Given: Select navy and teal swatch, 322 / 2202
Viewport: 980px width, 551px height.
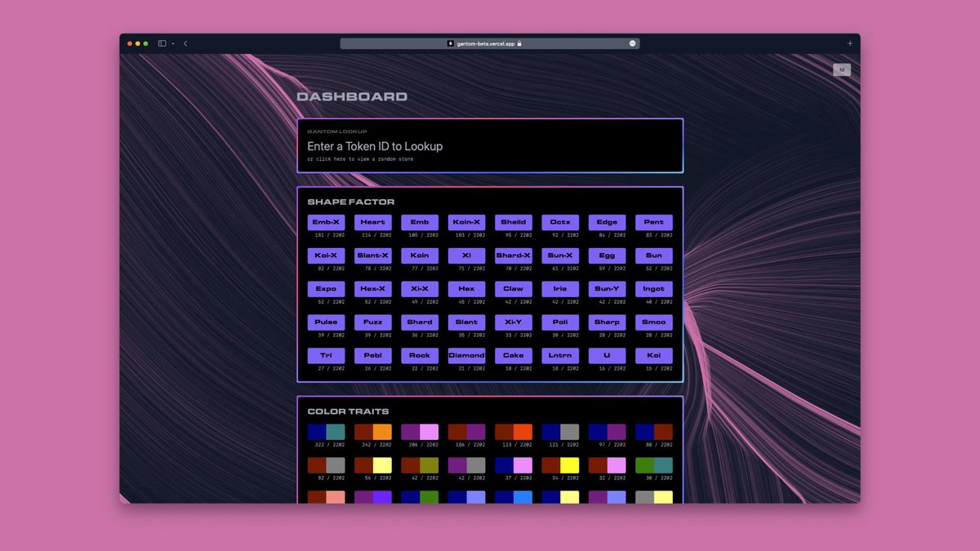Looking at the screenshot, I should pyautogui.click(x=326, y=432).
